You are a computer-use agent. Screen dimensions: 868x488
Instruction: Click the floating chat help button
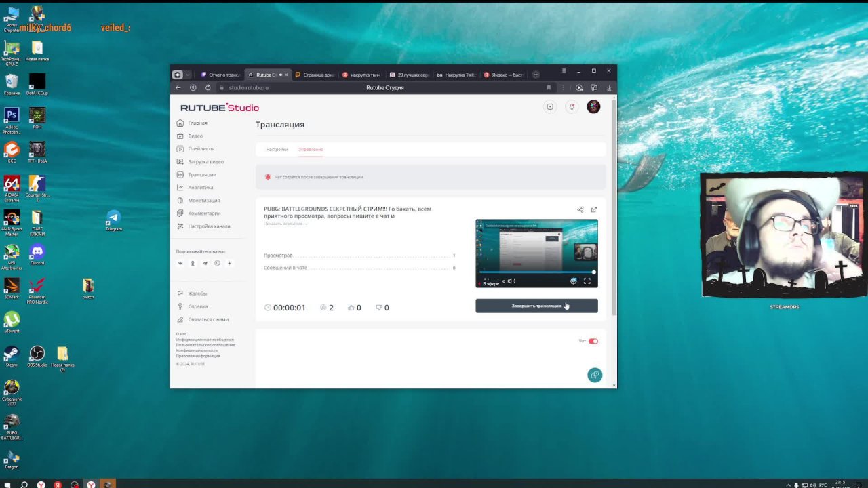click(x=595, y=375)
